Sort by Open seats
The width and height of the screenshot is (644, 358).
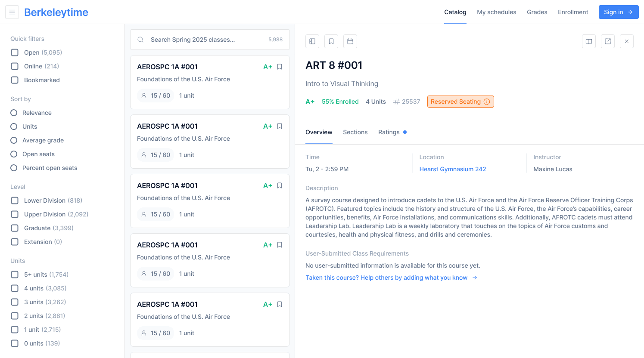(x=14, y=154)
